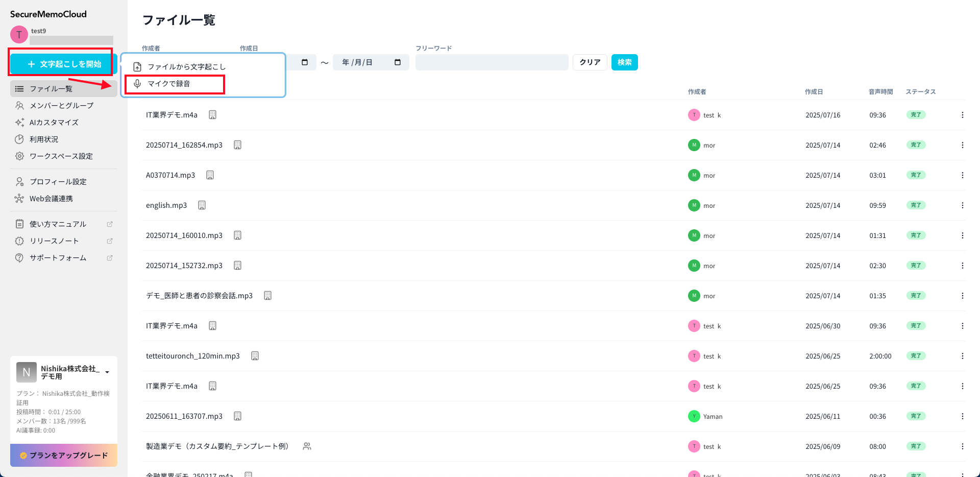Click the external link icon beside 使い方マニュアル

point(110,224)
